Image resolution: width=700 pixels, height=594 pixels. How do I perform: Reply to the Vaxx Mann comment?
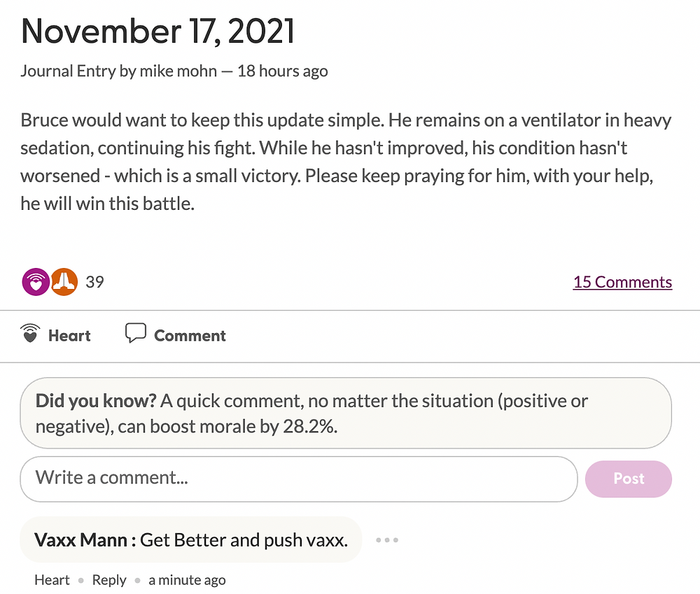click(x=109, y=580)
